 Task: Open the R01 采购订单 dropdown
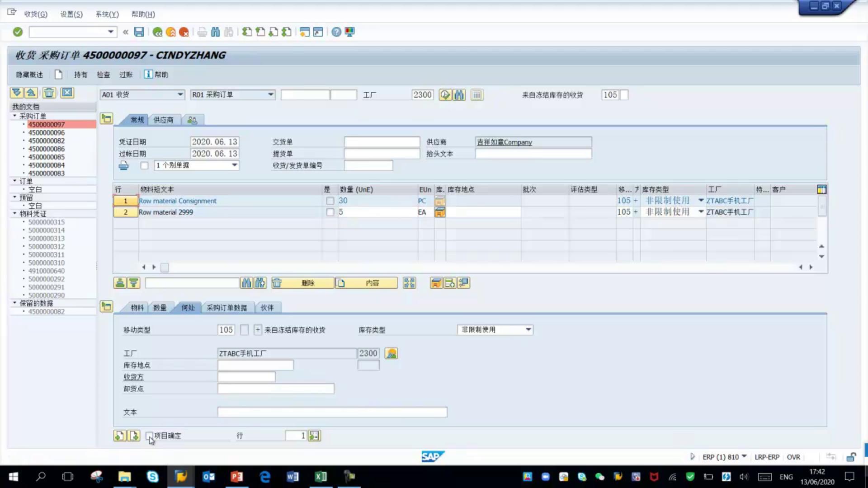tap(270, 95)
